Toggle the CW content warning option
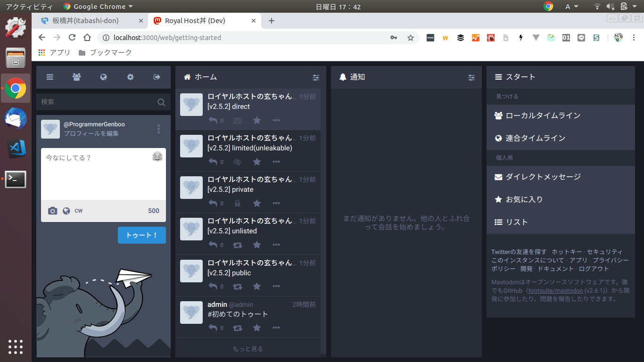The height and width of the screenshot is (362, 644). click(x=79, y=211)
